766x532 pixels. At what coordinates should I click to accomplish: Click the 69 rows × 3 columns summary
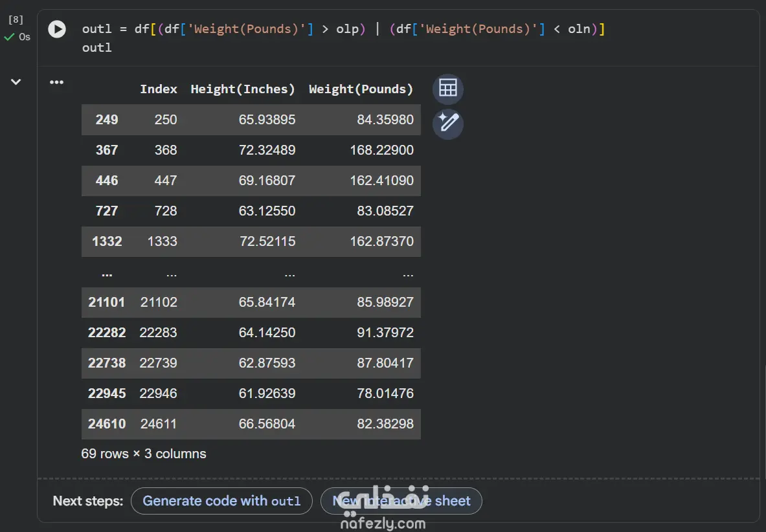(x=144, y=454)
